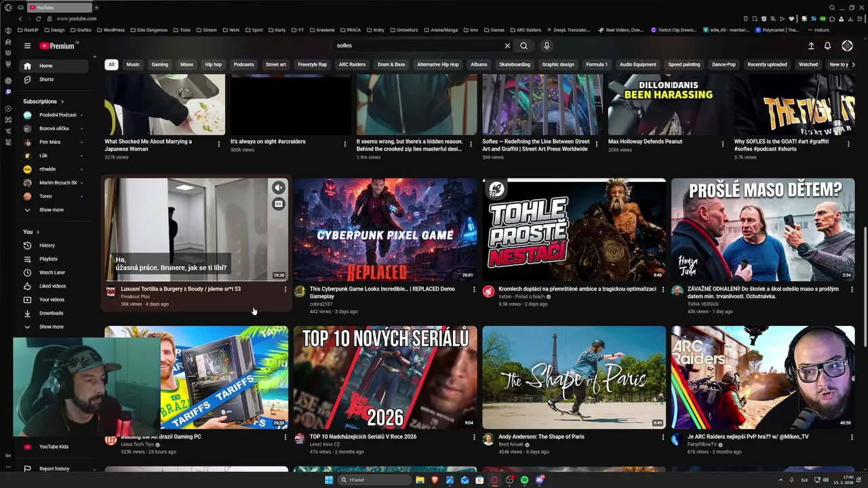Toggle captions on Luxusní Tortilla preview
The width and height of the screenshot is (868, 488).
point(279,204)
